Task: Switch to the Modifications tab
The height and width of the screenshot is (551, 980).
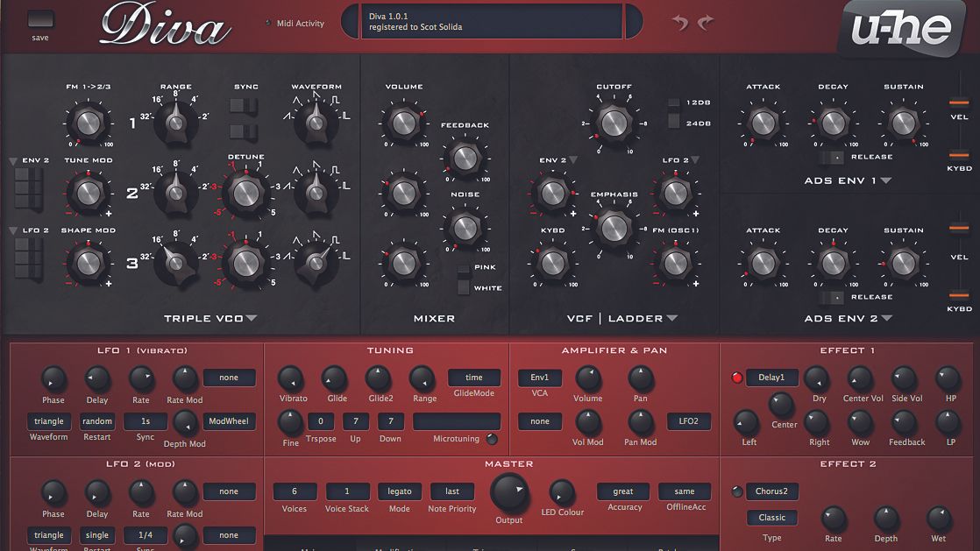Action: point(399,547)
